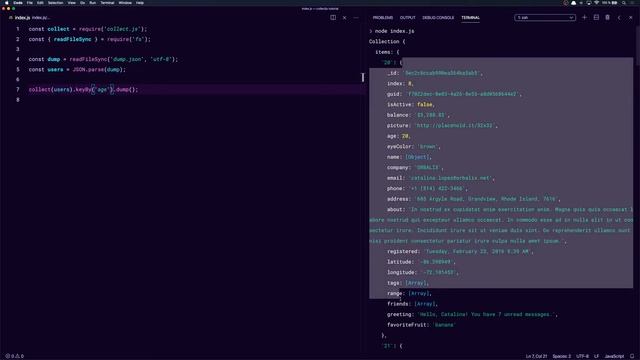Close the terminal panel

pyautogui.click(x=631, y=18)
